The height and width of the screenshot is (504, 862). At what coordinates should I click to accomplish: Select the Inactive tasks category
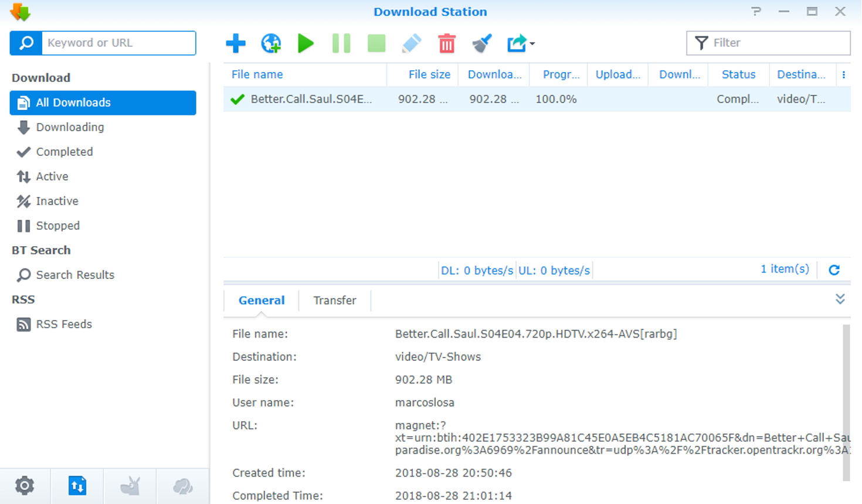point(103,201)
